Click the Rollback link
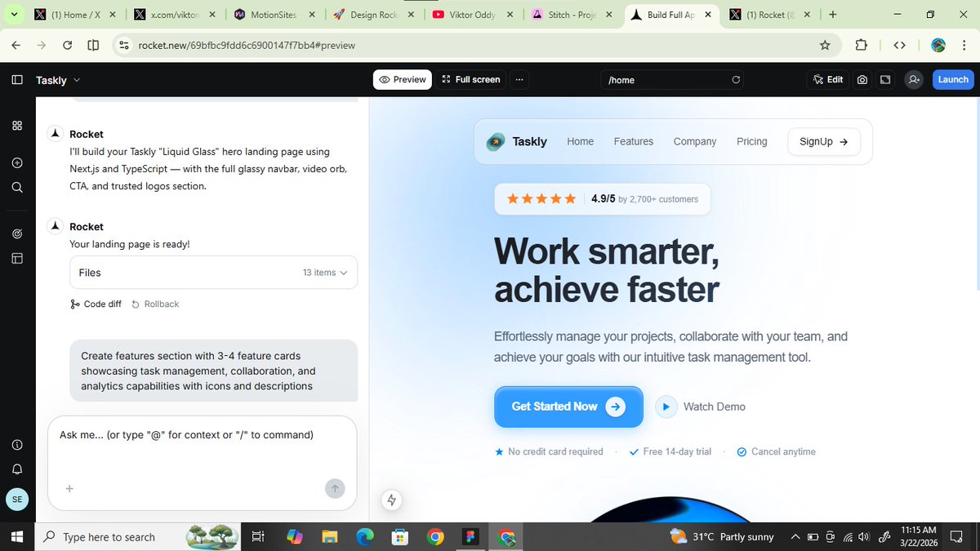 (155, 304)
